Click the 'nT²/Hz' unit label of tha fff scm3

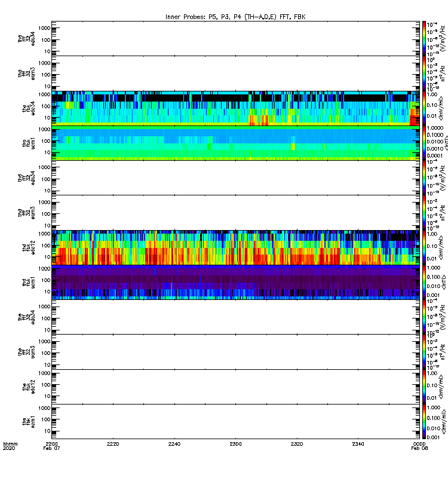tap(442, 74)
